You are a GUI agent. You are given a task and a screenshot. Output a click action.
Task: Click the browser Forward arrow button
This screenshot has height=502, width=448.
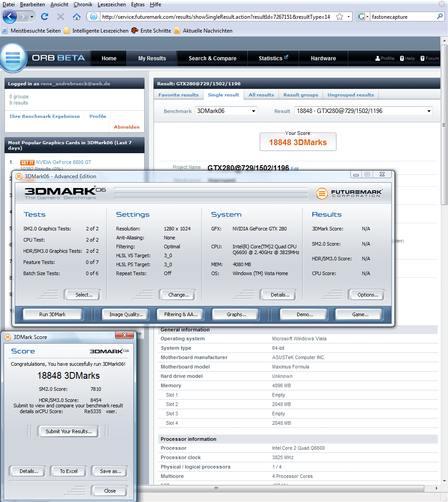pos(23,17)
